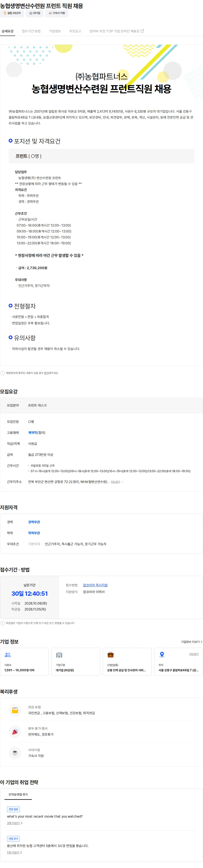Screen dimensions: 203x868
Task: Select the 상세요강 tab
Action: [7, 31]
